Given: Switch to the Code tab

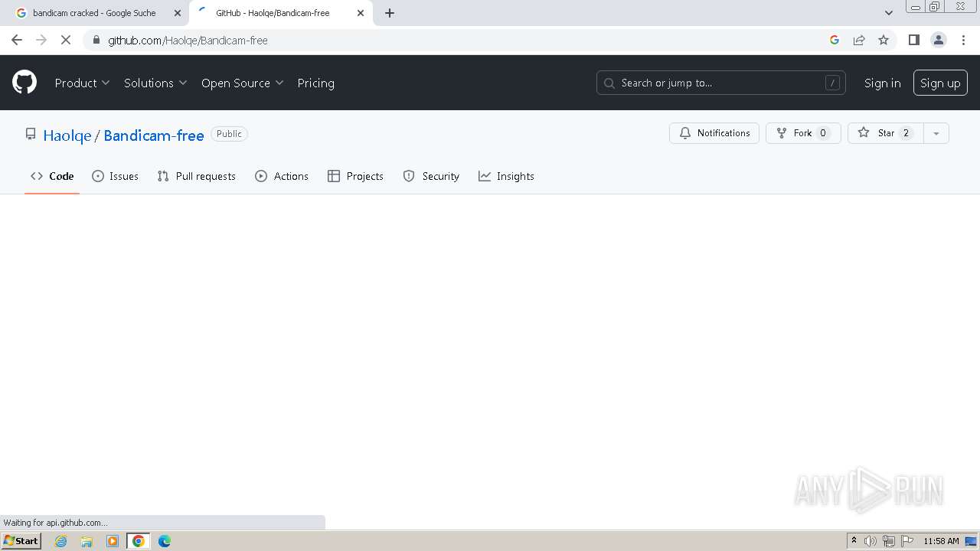Looking at the screenshot, I should click(x=52, y=176).
